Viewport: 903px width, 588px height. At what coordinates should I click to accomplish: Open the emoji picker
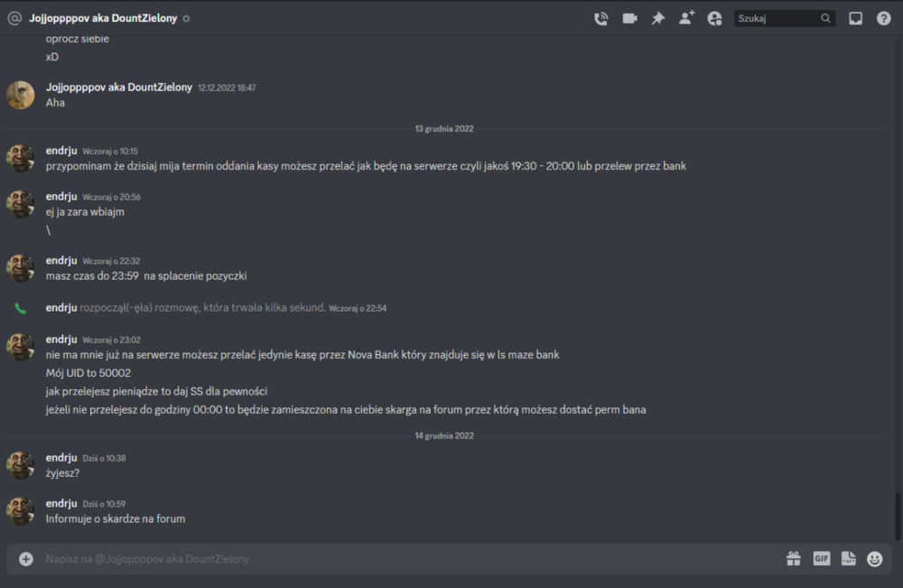[874, 558]
